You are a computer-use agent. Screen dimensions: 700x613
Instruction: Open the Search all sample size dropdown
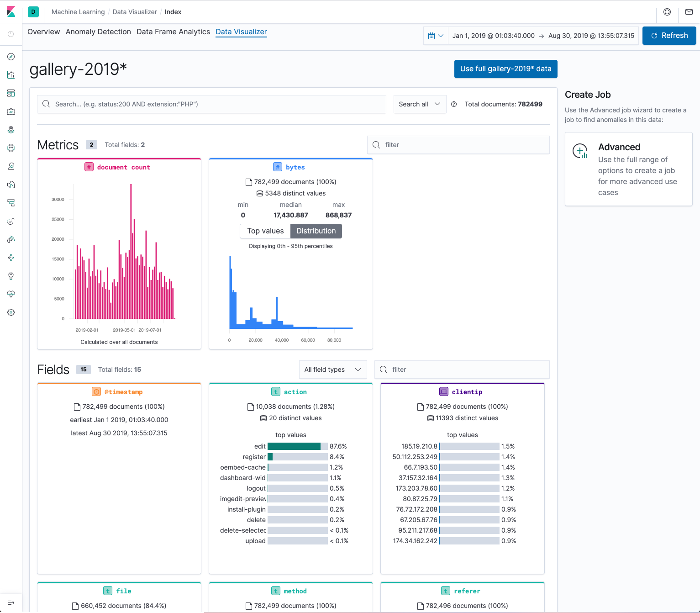[420, 104]
